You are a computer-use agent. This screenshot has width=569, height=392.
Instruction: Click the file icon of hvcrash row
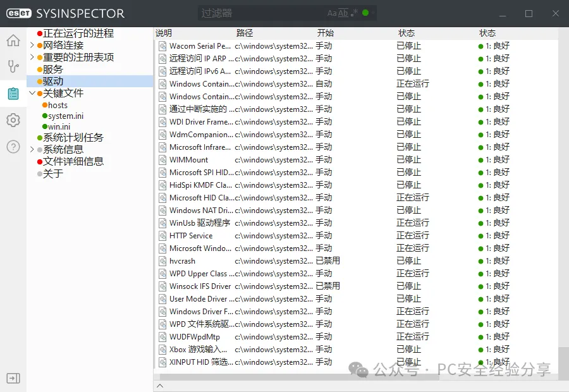point(162,261)
